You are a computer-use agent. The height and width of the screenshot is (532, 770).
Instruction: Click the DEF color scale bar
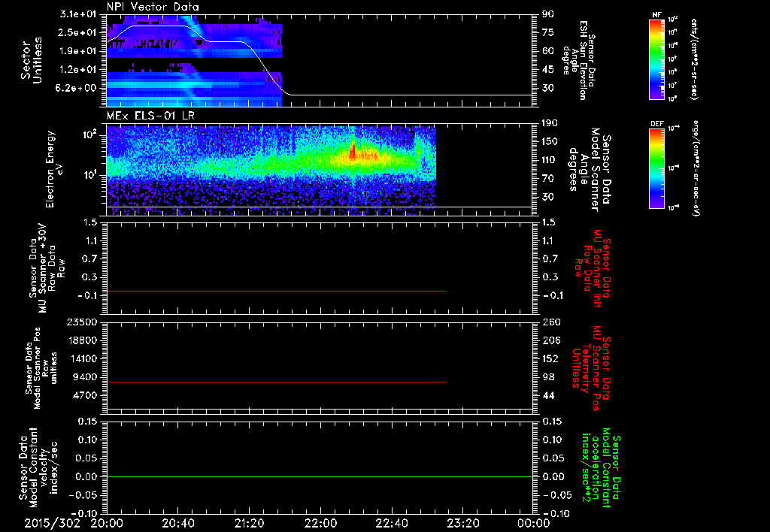(656, 168)
